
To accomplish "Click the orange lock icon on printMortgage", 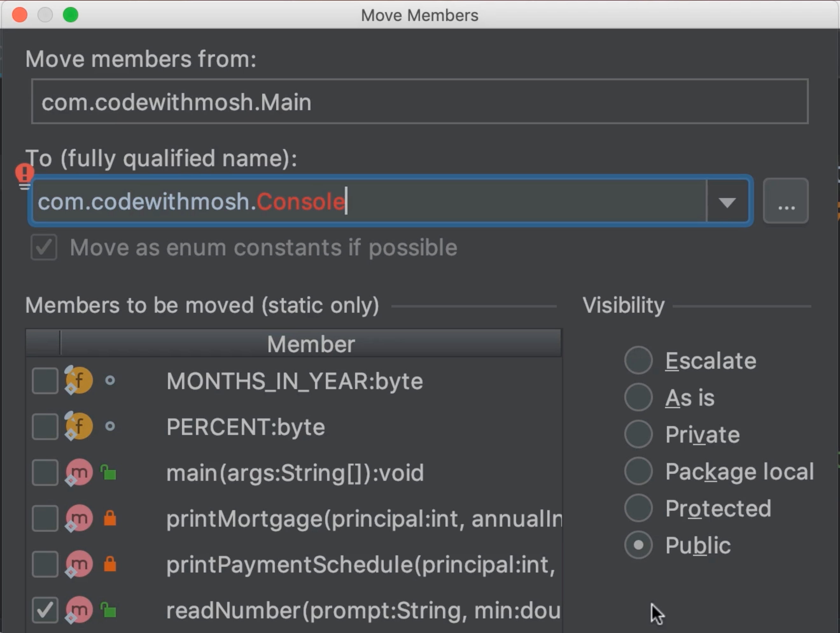I will pos(110,518).
